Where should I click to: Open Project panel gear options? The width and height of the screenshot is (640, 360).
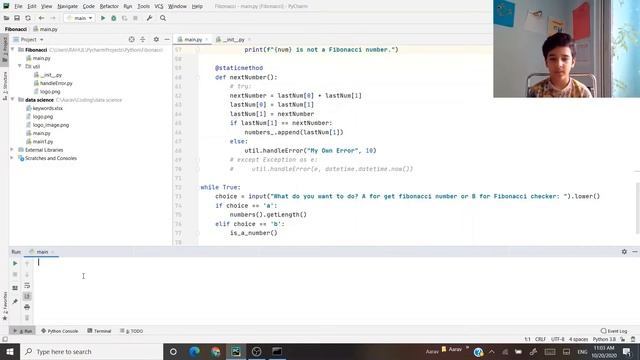coord(156,40)
